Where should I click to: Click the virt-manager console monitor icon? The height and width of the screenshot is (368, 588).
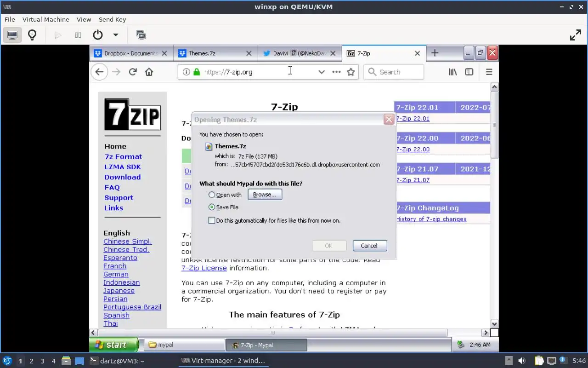(12, 35)
